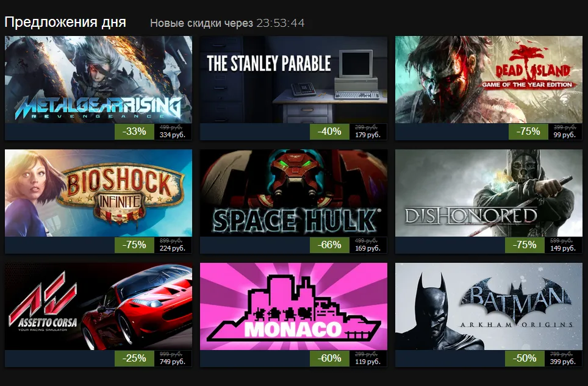
Task: Click the 224 руб. price under BioShock
Action: (x=173, y=248)
